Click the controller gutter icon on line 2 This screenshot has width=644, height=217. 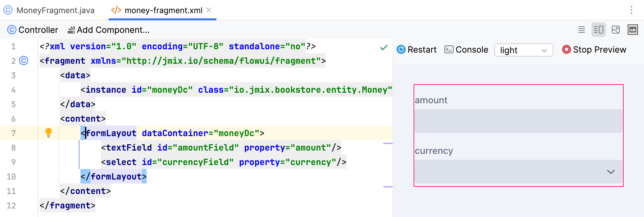pyautogui.click(x=24, y=61)
